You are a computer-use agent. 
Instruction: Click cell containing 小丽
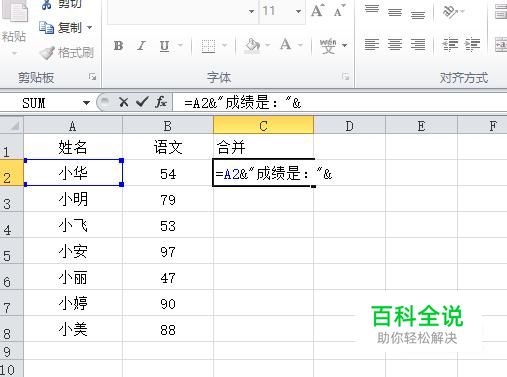coord(73,277)
